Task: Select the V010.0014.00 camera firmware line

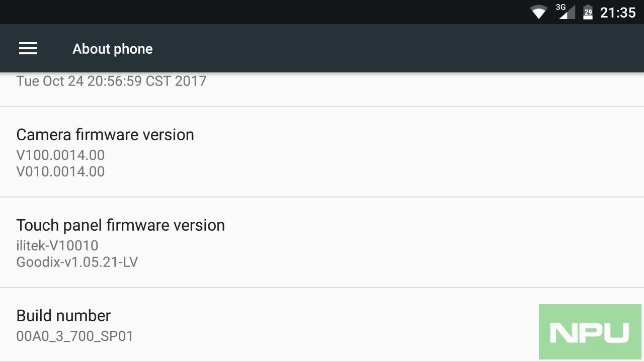Action: [x=60, y=171]
